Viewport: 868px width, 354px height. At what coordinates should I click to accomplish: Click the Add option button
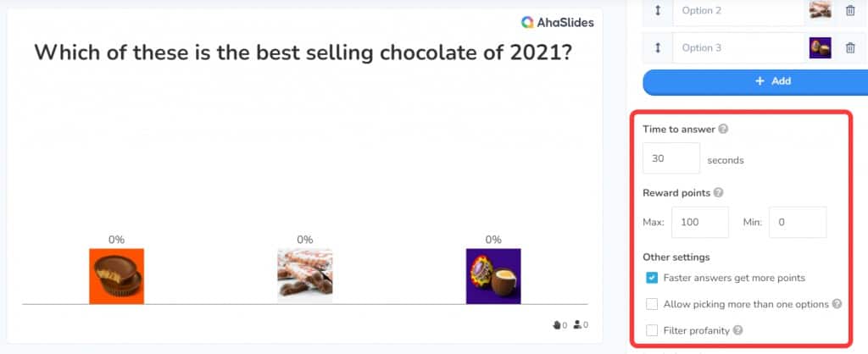click(754, 81)
